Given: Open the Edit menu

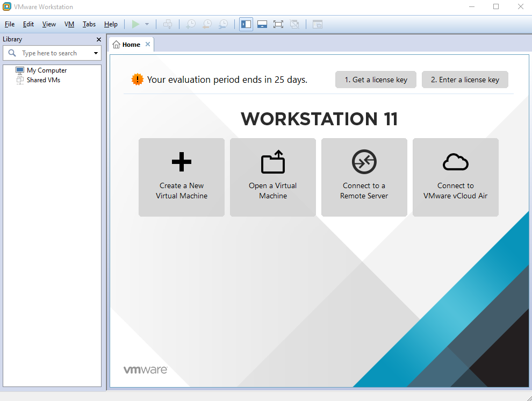Looking at the screenshot, I should [x=28, y=24].
